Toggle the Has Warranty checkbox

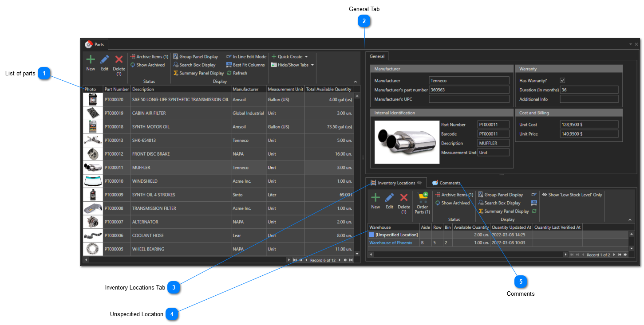point(563,81)
